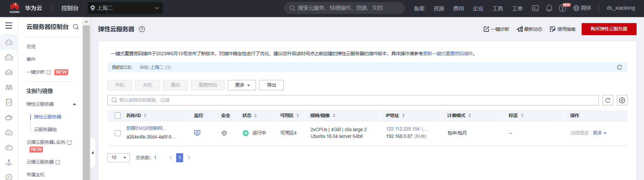Open the help question mark icon
Screen dimensions: 644x180
coord(562,8)
